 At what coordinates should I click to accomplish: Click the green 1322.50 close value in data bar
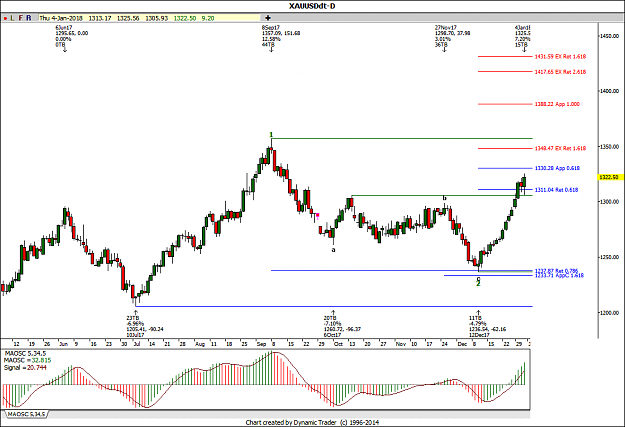pos(185,18)
